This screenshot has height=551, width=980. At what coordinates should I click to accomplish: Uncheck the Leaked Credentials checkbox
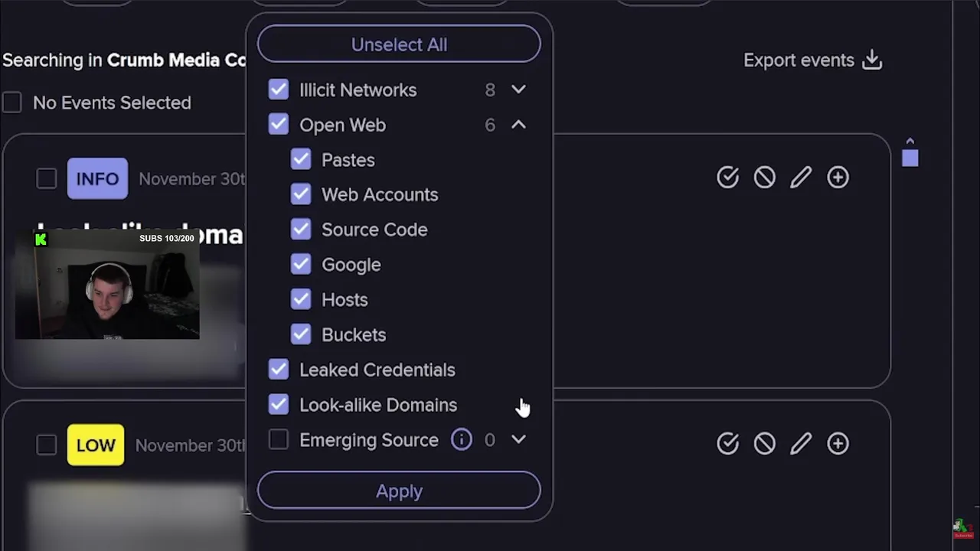pos(279,370)
